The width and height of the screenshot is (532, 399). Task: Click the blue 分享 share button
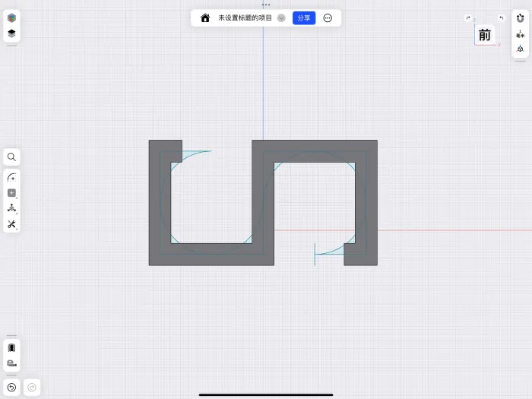(x=304, y=18)
